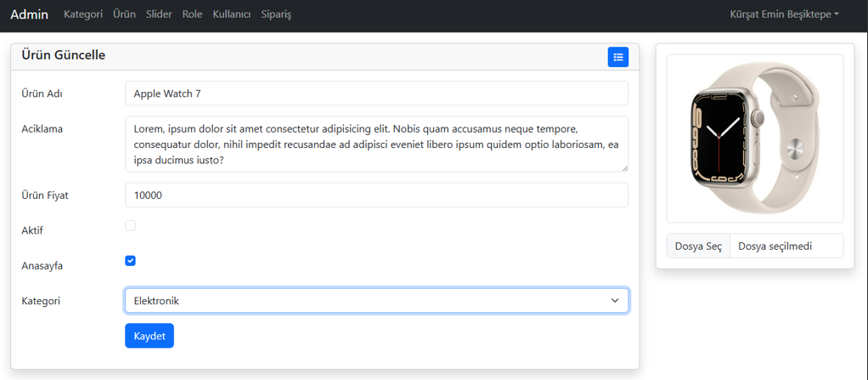
Task: Open the Slider navigation item
Action: click(159, 14)
